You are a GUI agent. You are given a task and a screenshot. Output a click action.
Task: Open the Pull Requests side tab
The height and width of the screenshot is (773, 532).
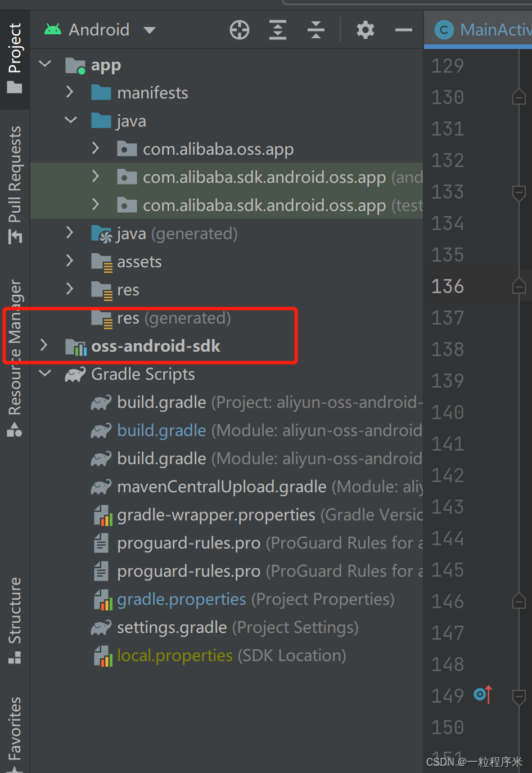tap(15, 185)
